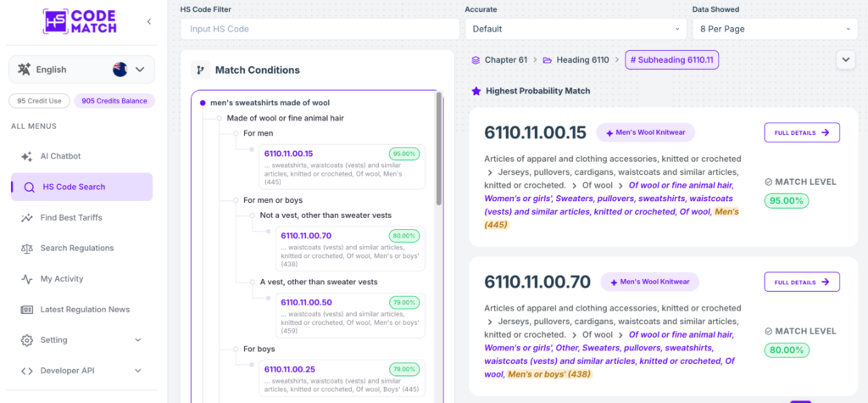The width and height of the screenshot is (868, 403).
Task: Collapse the sidebar with the chevron
Action: click(149, 21)
